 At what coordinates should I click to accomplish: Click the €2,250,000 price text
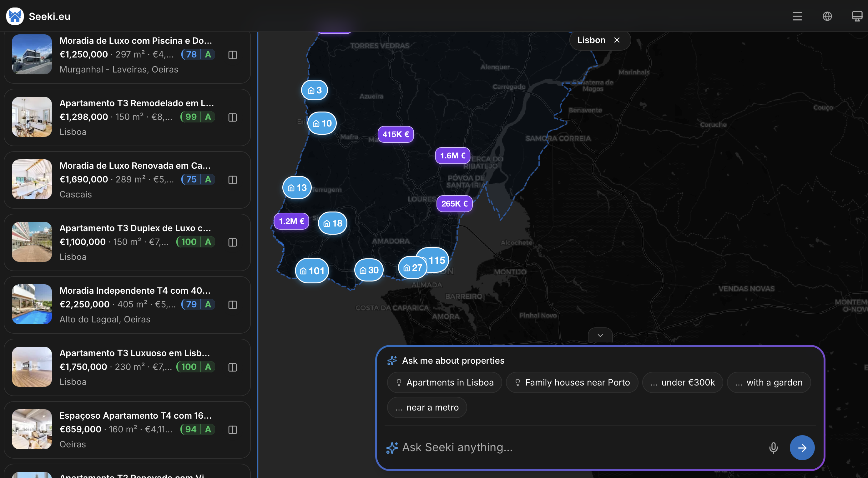point(84,304)
